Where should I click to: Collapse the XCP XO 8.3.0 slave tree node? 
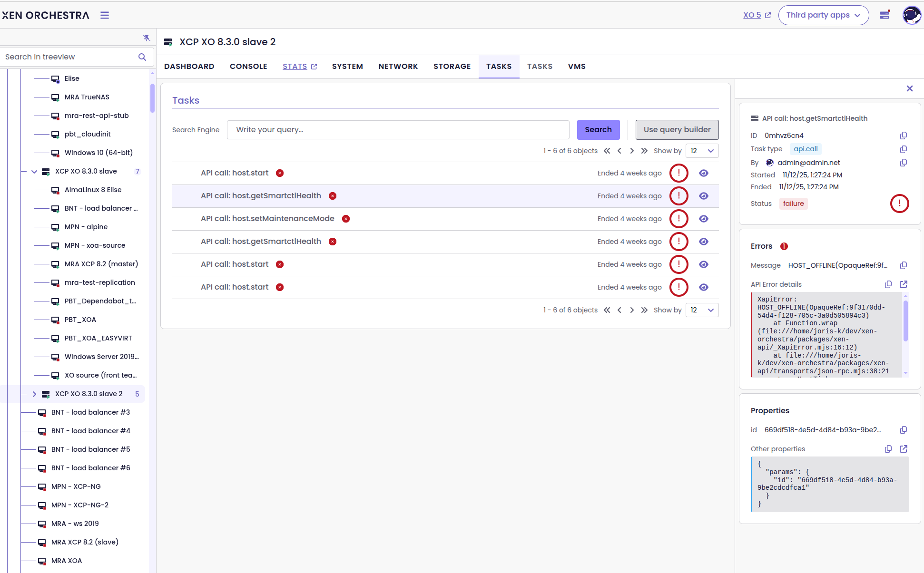(34, 172)
